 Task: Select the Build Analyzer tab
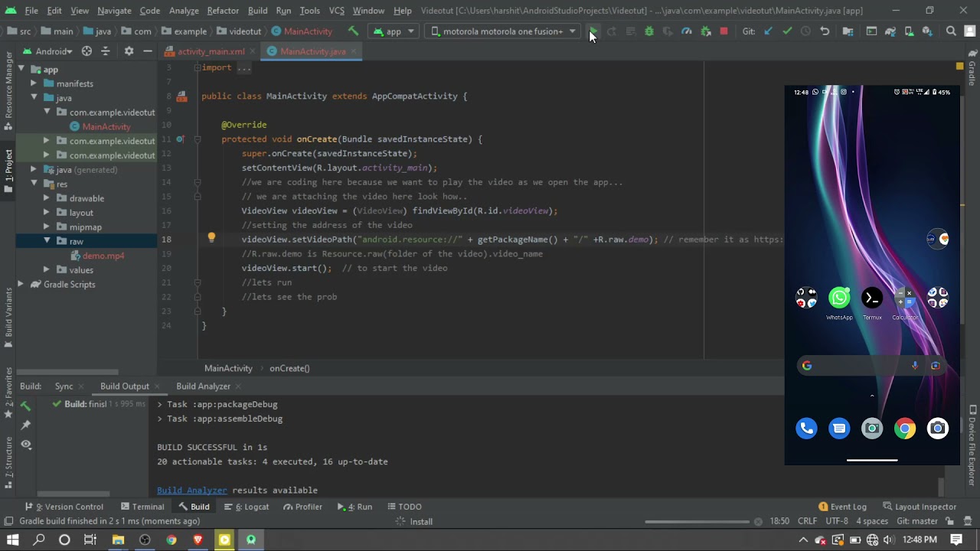tap(203, 386)
